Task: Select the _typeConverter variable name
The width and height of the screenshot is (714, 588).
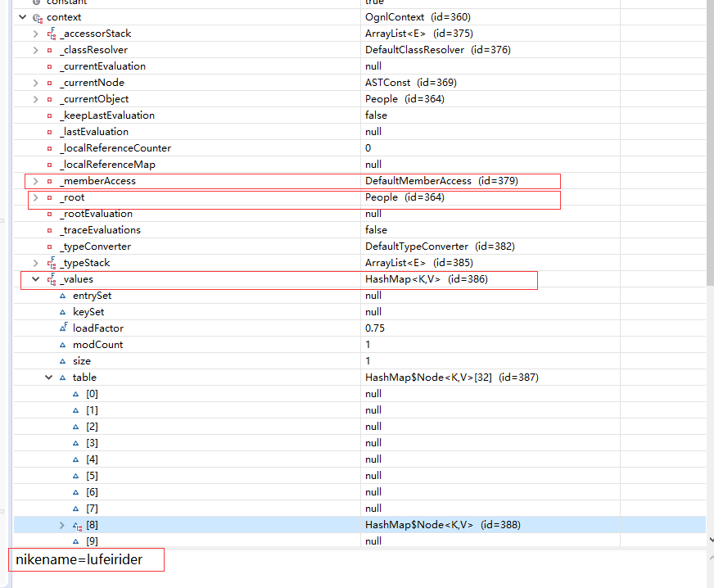Action: pos(96,247)
